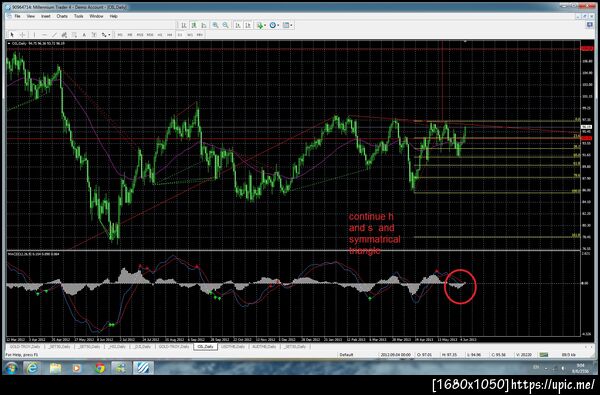The width and height of the screenshot is (600, 395).
Task: Switch to the USDTHB,Daily chart tab
Action: click(x=233, y=347)
